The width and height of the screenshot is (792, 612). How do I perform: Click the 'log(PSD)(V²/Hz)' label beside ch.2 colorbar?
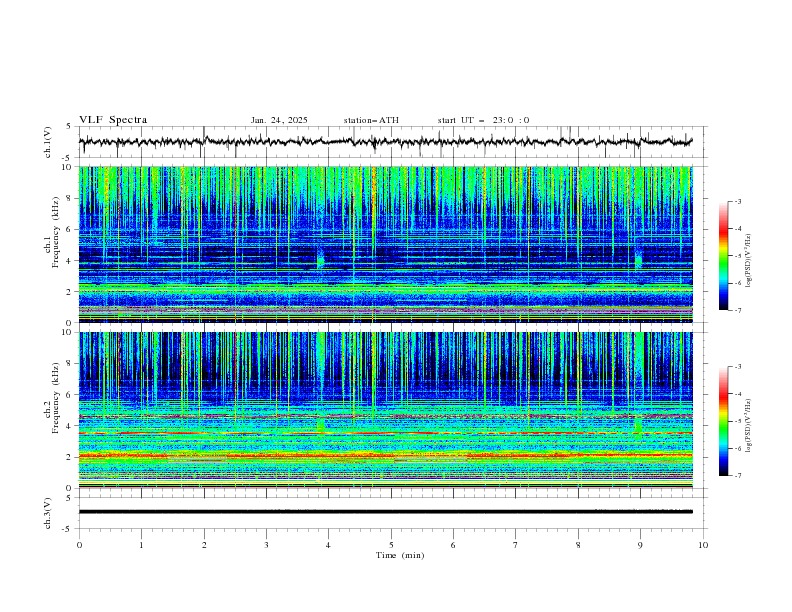tap(749, 426)
